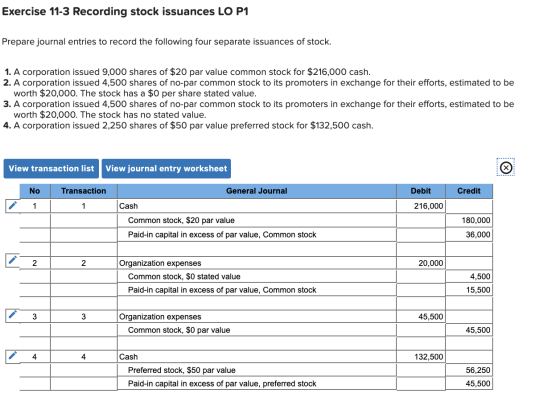Select the Transaction column header
The height and width of the screenshot is (414, 560).
click(x=84, y=191)
